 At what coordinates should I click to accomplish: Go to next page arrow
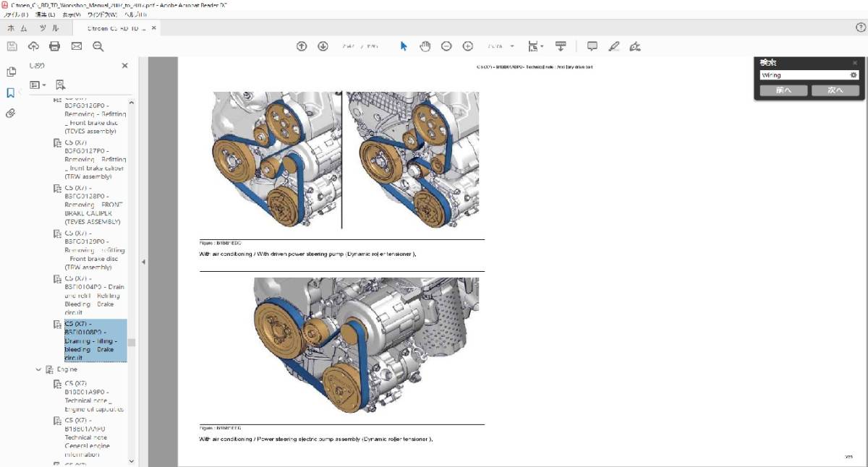323,46
